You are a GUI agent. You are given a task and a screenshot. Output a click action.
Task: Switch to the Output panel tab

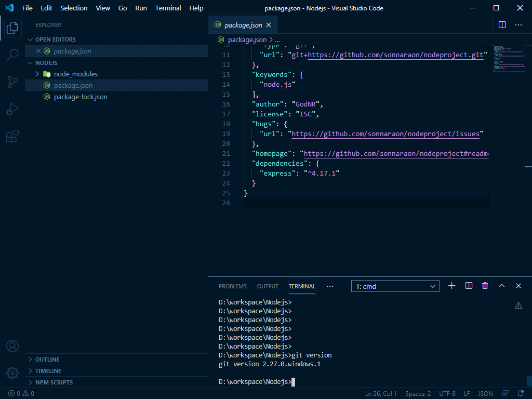pos(268,286)
